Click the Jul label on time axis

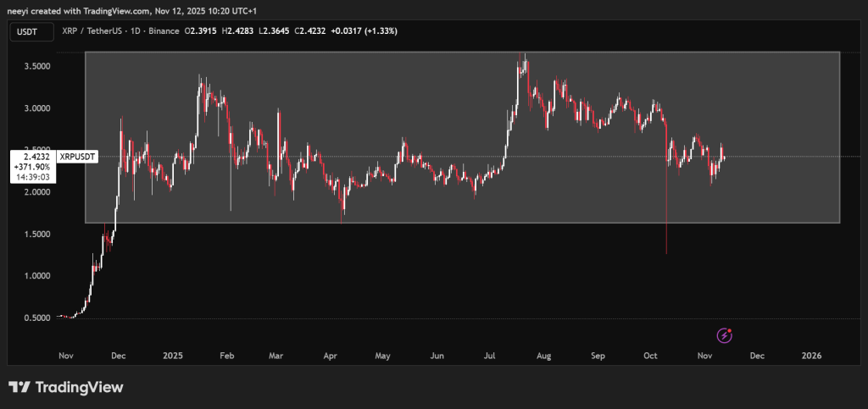point(489,356)
